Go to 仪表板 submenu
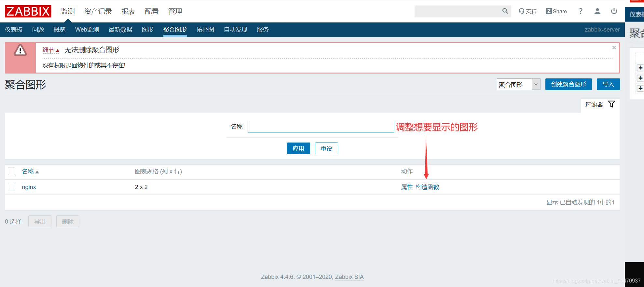644x287 pixels. (14, 30)
